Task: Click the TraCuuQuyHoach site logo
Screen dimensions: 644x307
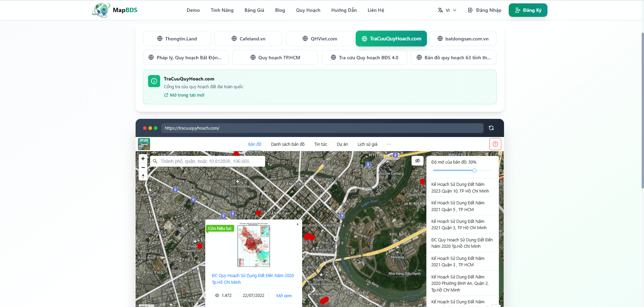Action: 144,144
